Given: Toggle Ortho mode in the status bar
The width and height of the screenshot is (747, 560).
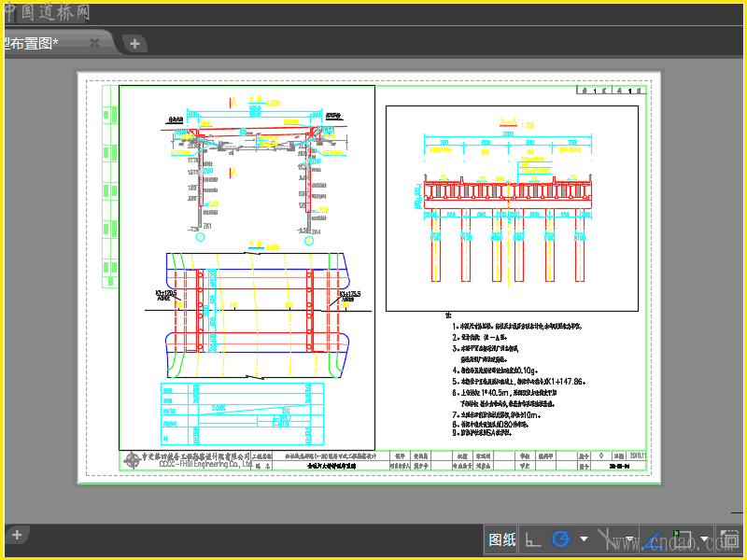Looking at the screenshot, I should (533, 539).
